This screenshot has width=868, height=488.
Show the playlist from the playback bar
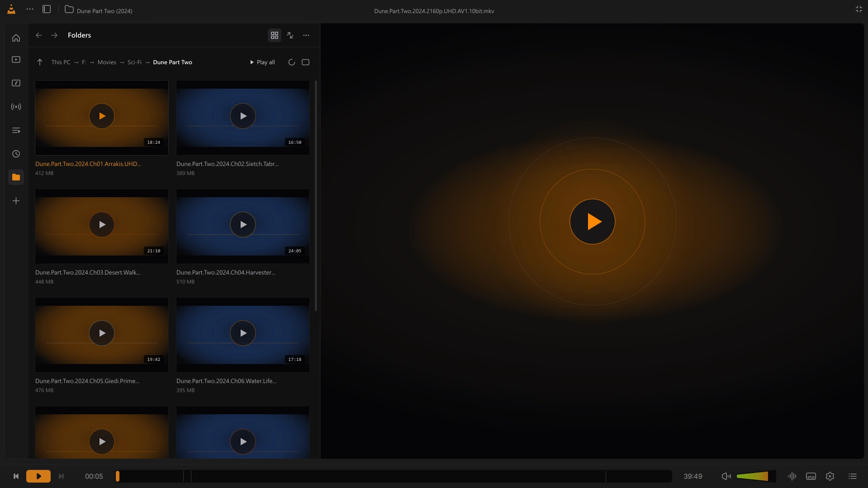[x=853, y=476]
